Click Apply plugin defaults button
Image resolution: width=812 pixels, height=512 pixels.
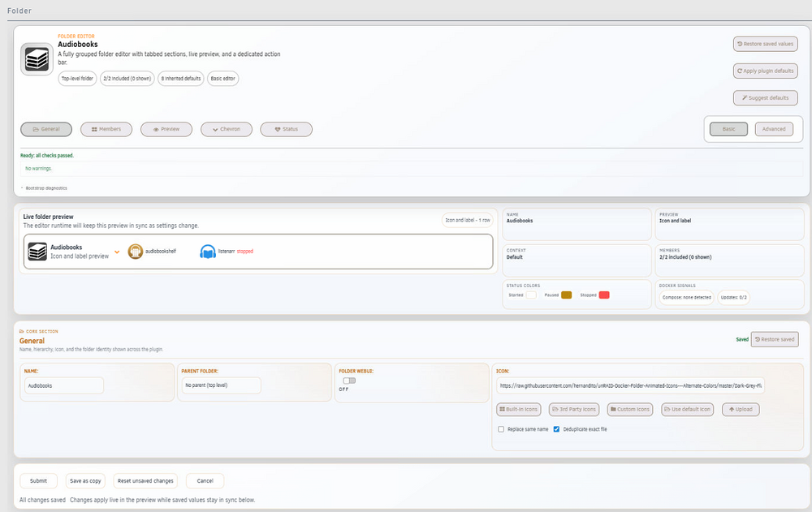click(766, 71)
